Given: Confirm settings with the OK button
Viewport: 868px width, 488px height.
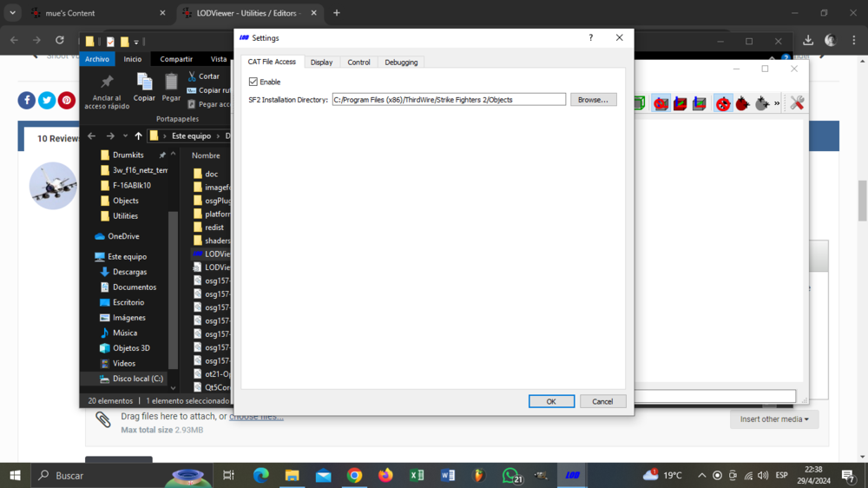Looking at the screenshot, I should point(551,401).
